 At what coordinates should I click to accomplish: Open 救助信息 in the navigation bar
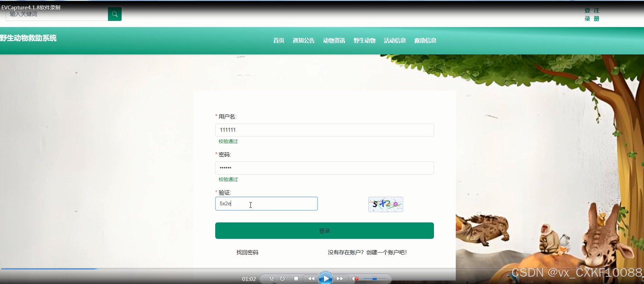click(x=425, y=40)
